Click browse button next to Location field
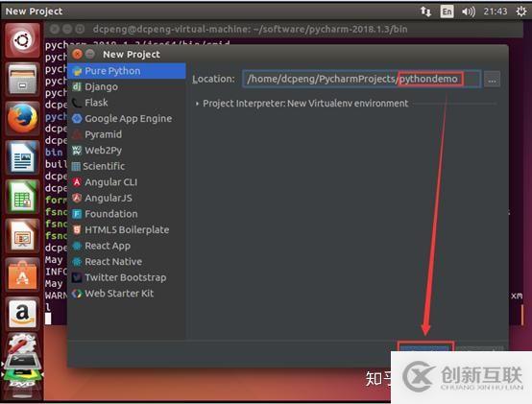This screenshot has width=532, height=404. point(492,80)
